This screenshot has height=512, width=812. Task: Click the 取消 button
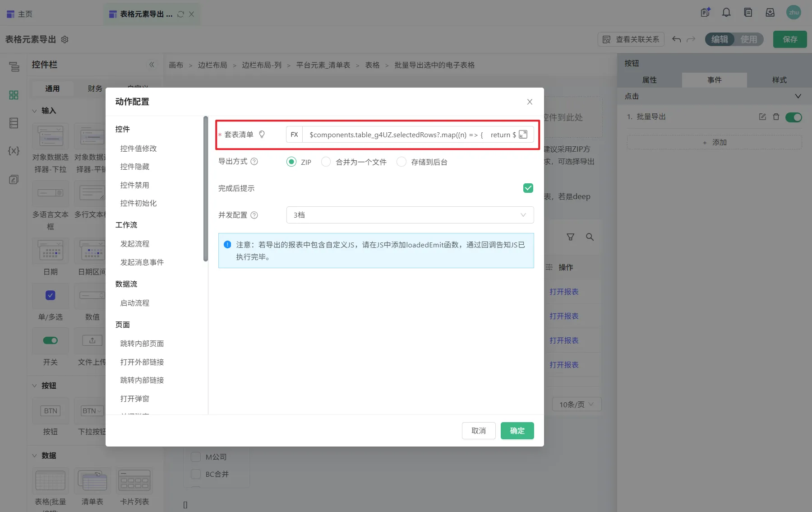[479, 431]
